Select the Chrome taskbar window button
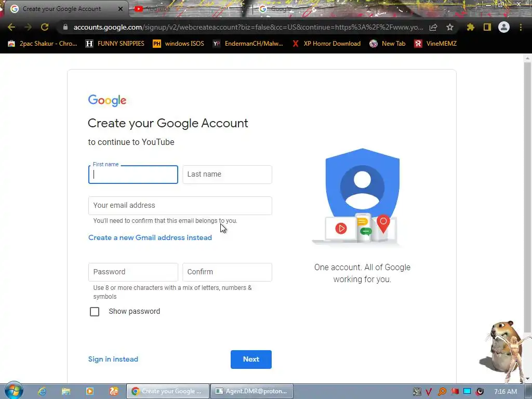532x399 pixels. (168, 391)
